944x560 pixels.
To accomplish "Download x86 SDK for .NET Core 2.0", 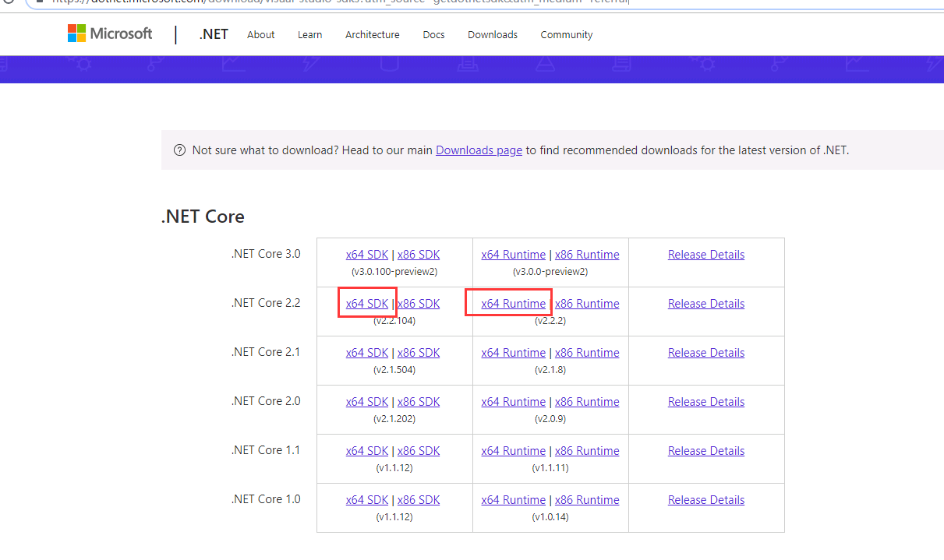I will tap(419, 402).
